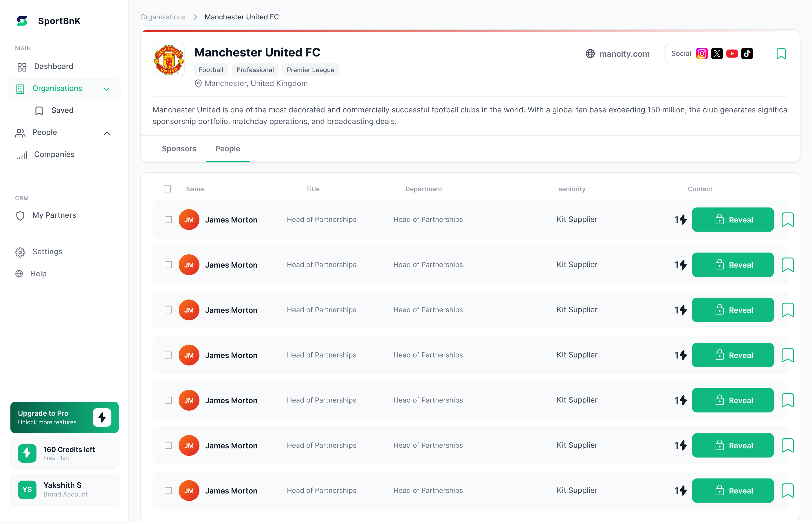This screenshot has height=524, width=812.
Task: Open the mancity.com website link
Action: (x=624, y=54)
